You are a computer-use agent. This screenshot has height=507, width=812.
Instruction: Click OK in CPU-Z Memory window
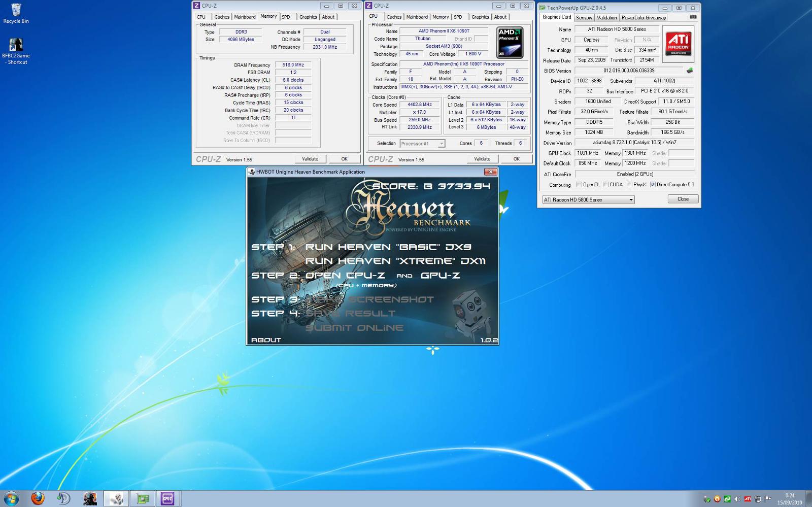(x=344, y=159)
